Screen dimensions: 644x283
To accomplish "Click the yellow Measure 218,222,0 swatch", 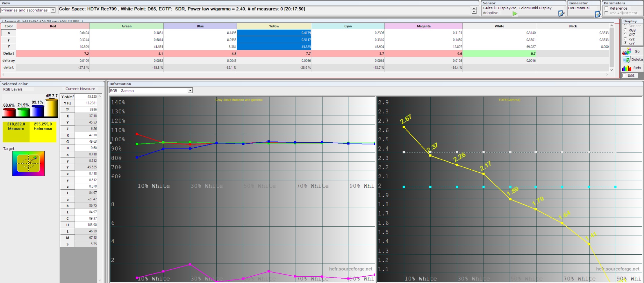I will pyautogui.click(x=16, y=132).
